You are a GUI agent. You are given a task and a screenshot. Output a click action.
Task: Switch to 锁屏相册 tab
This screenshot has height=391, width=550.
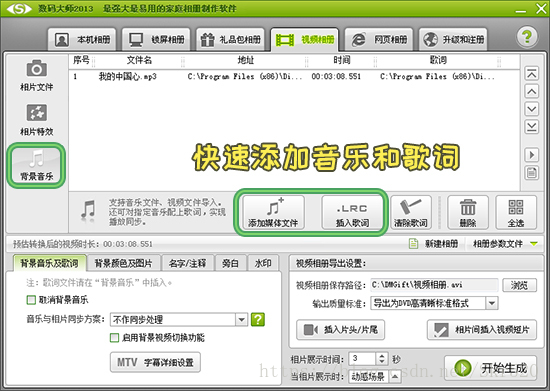156,40
